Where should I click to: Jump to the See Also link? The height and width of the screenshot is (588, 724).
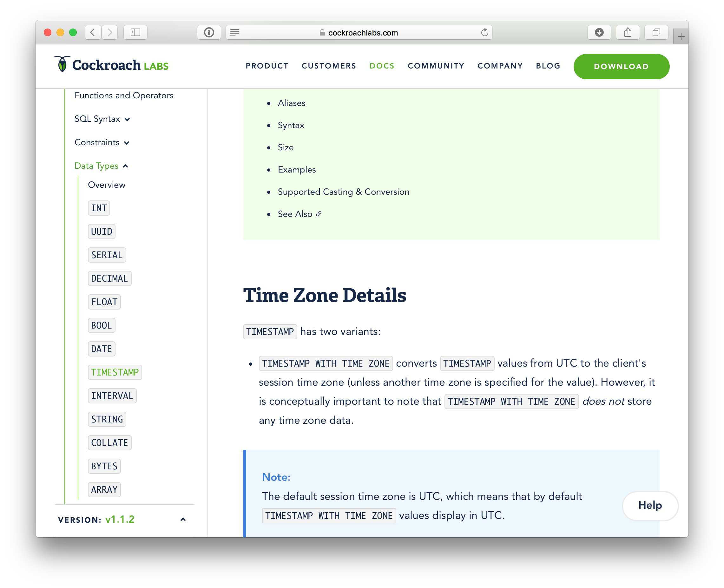pos(295,214)
